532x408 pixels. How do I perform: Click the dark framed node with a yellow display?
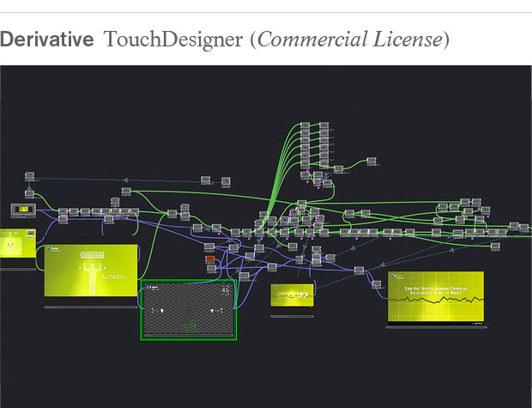[23, 210]
